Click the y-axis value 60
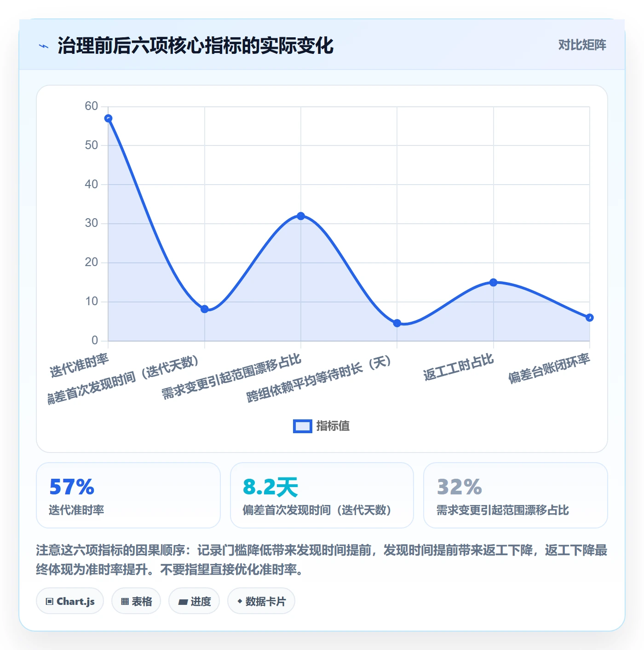 92,106
